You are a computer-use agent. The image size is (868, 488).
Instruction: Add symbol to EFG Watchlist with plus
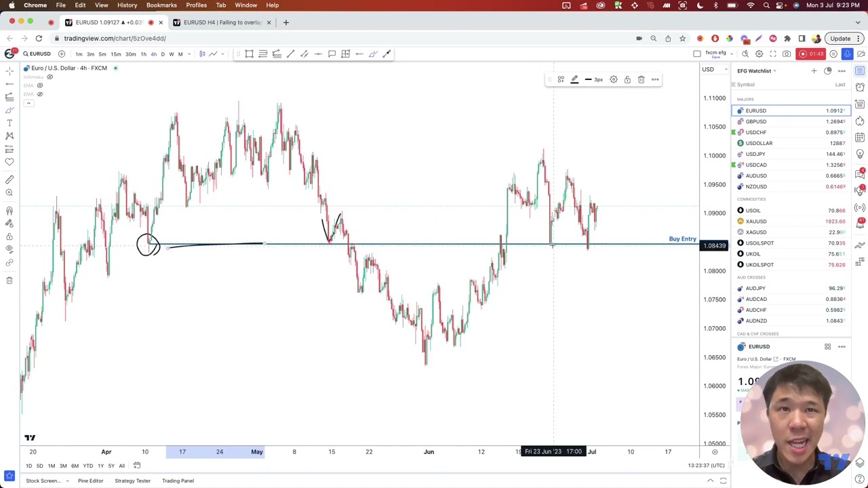[814, 70]
